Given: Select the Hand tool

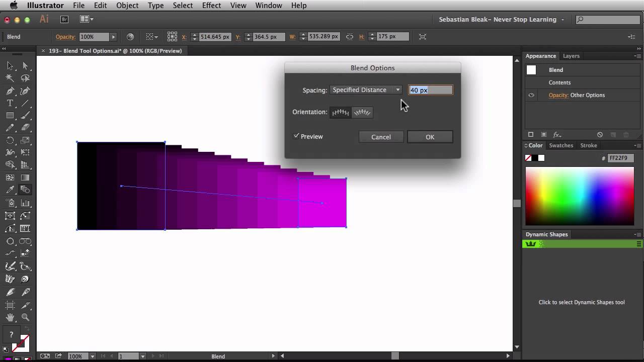Looking at the screenshot, I should coord(10,317).
